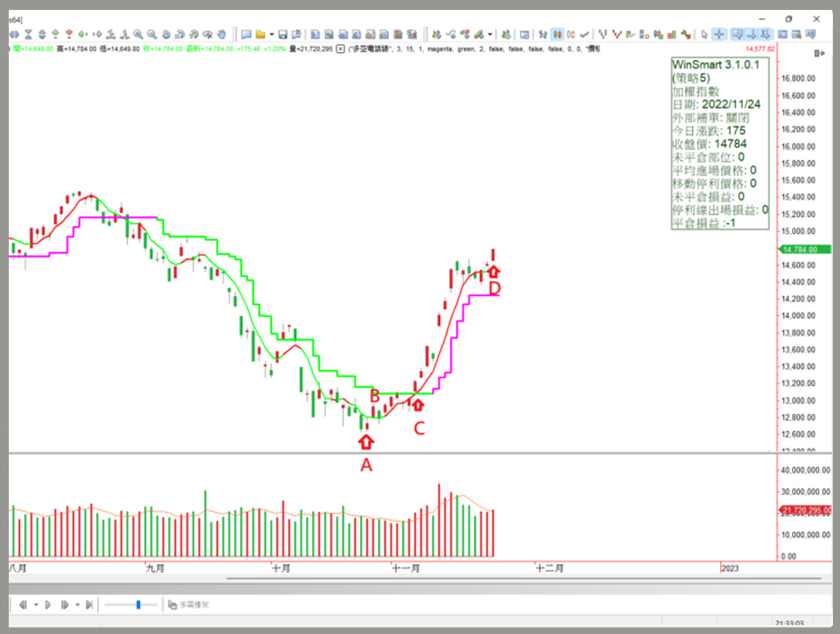The image size is (840, 634).
Task: Click the green-red insert signal icon
Action: 436,35
